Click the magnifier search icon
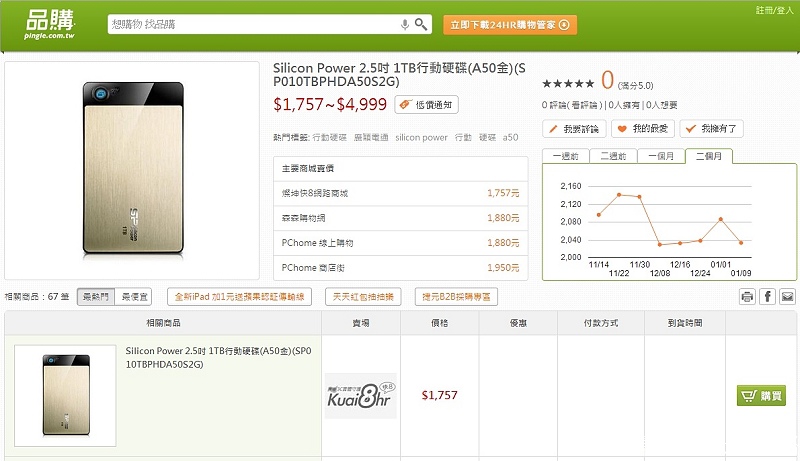Viewport: 800px width, 461px height. pyautogui.click(x=421, y=24)
